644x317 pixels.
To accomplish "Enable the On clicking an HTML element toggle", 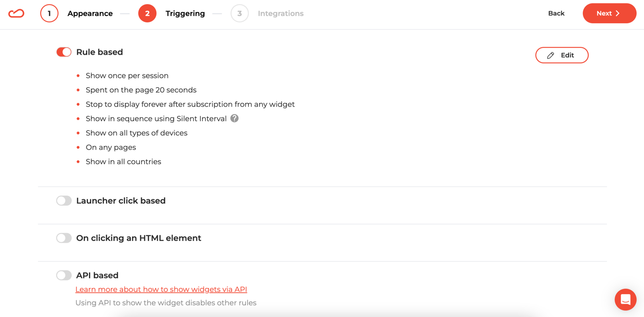I will (64, 238).
